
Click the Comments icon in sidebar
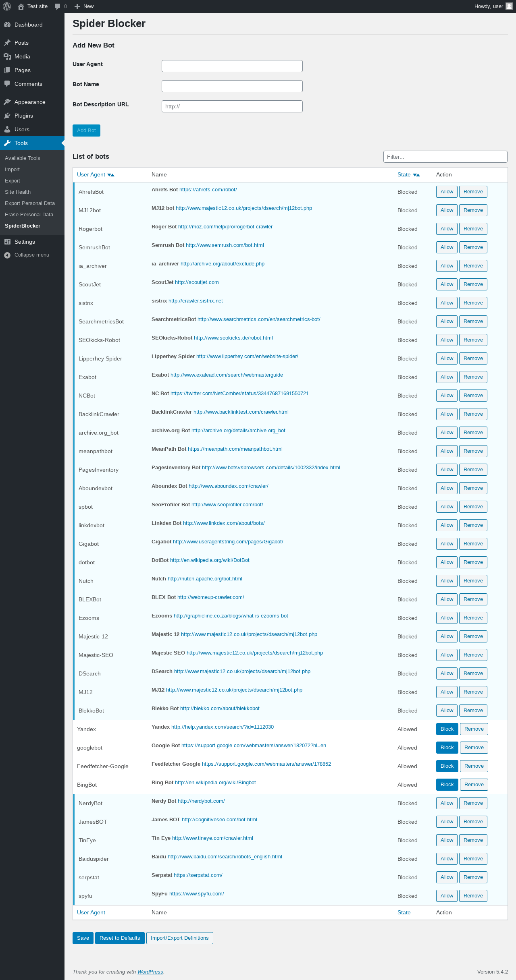pos(7,84)
